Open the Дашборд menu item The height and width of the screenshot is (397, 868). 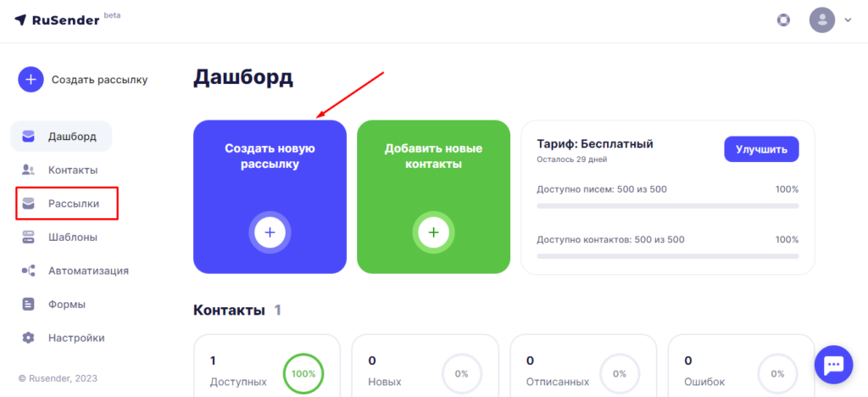click(x=61, y=137)
